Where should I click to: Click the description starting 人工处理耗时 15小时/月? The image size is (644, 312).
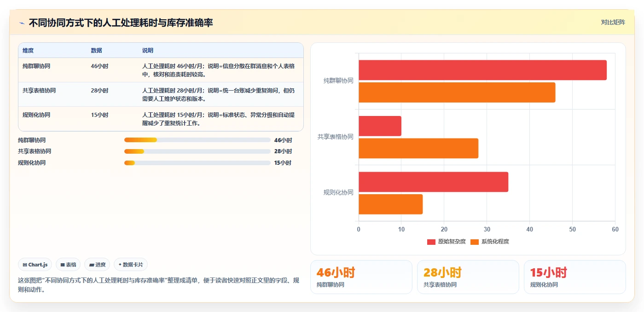click(x=219, y=119)
